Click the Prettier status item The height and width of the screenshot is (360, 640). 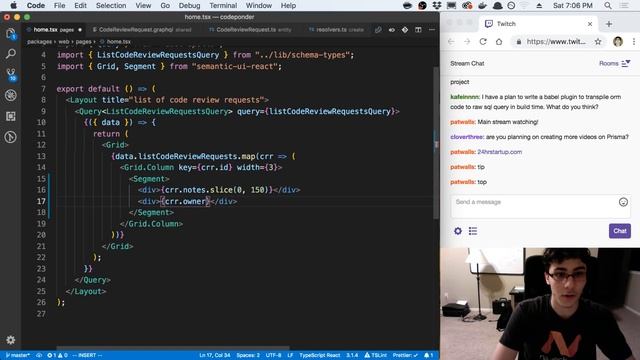coord(405,356)
